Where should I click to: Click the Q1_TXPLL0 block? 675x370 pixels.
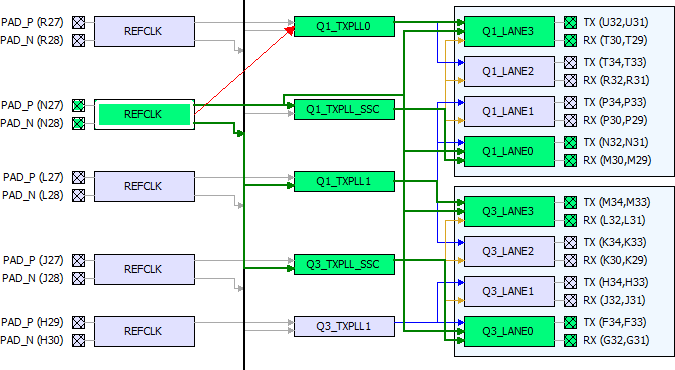(344, 27)
